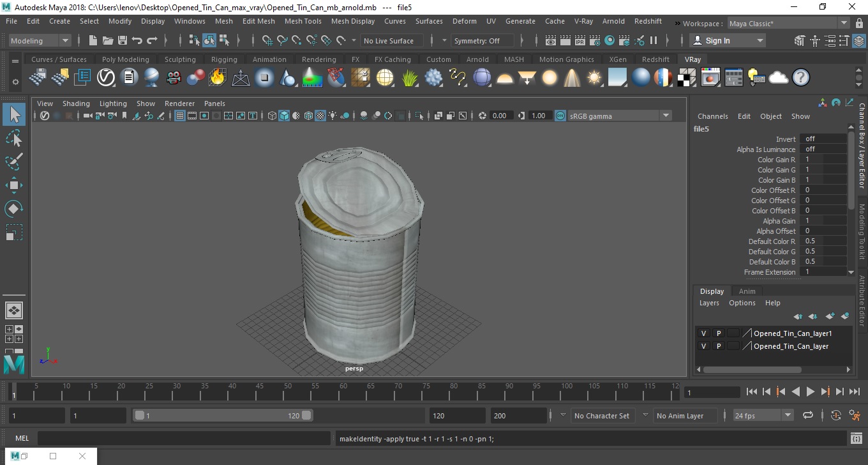868x465 pixels.
Task: Go to the start of playback range
Action: pyautogui.click(x=751, y=392)
